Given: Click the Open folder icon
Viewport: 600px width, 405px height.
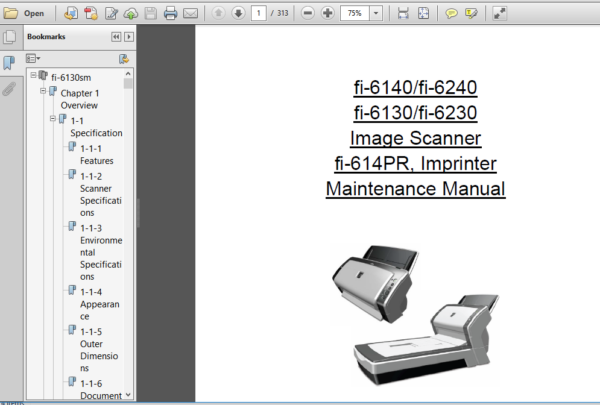Looking at the screenshot, I should coord(11,13).
